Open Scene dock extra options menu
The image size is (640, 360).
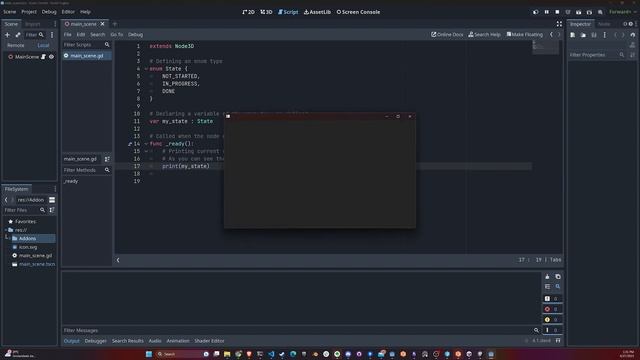coord(52,35)
